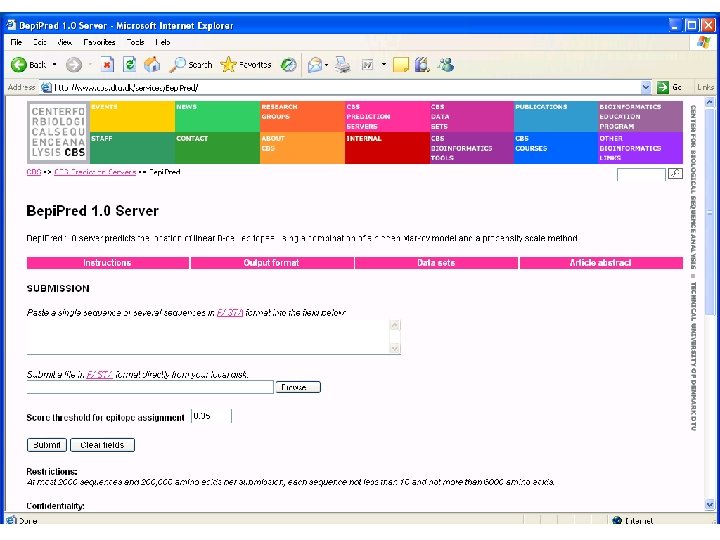Stop page loading with red X icon
The image size is (720, 540).
click(107, 65)
